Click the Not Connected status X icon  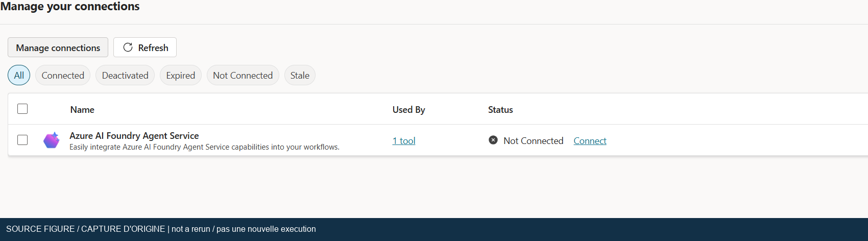493,140
